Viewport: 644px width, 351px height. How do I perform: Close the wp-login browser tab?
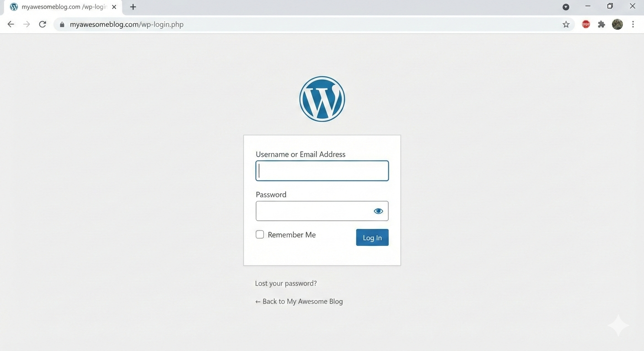click(114, 6)
